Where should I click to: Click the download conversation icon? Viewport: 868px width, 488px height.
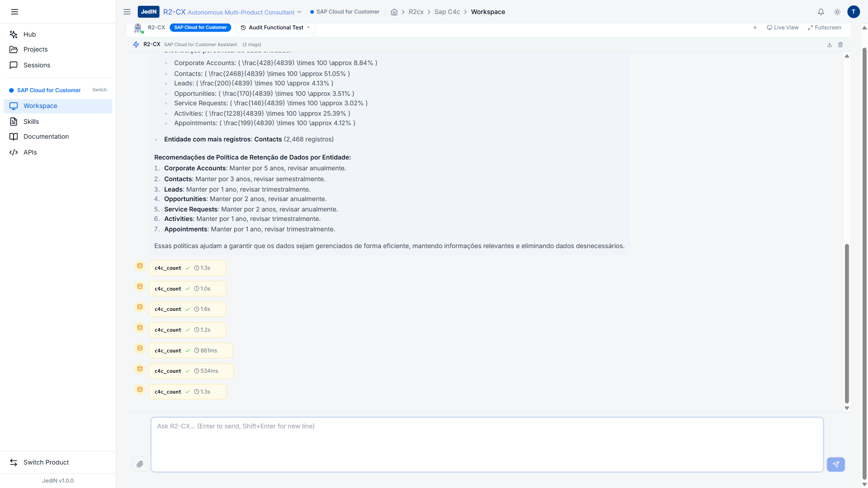[830, 45]
